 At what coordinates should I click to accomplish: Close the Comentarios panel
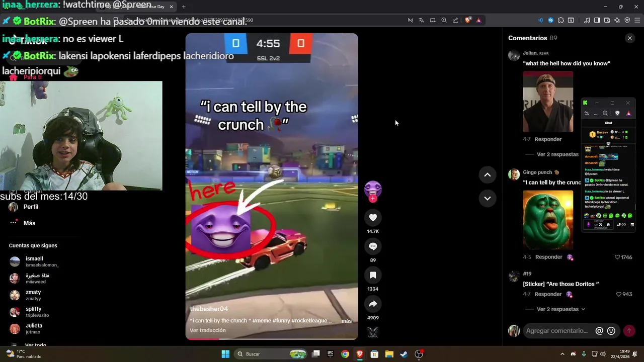point(629,38)
